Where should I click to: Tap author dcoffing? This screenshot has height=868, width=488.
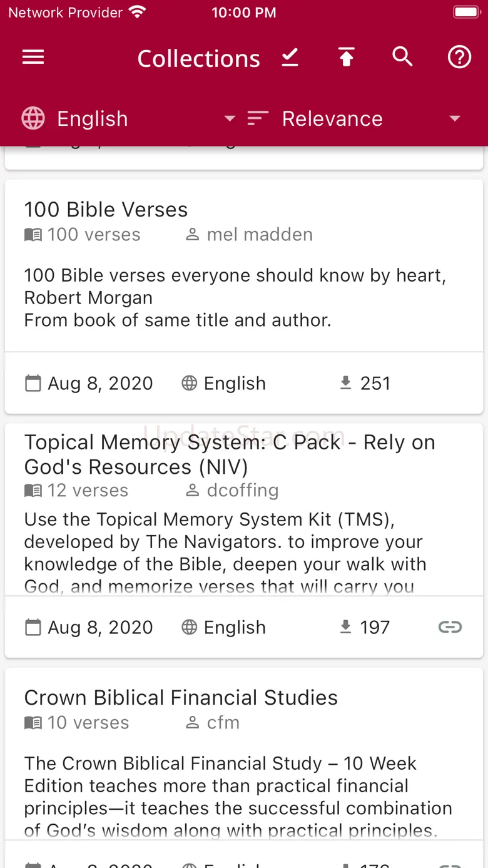coord(242,491)
